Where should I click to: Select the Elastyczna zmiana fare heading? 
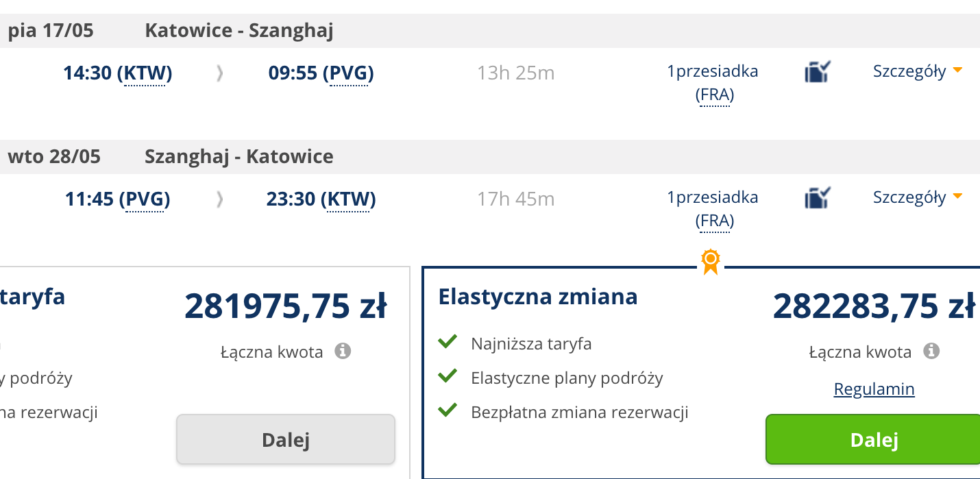[538, 297]
